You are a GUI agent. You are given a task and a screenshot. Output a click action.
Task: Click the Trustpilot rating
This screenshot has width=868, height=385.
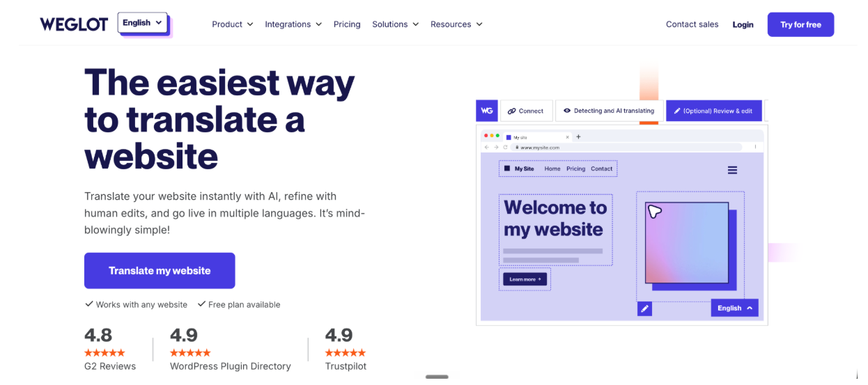tap(346, 349)
